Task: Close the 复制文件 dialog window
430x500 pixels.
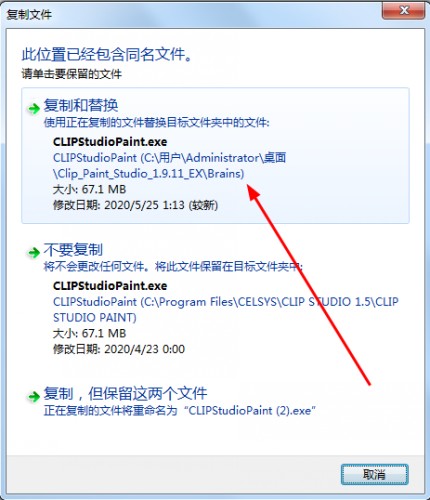Action: pos(403,11)
